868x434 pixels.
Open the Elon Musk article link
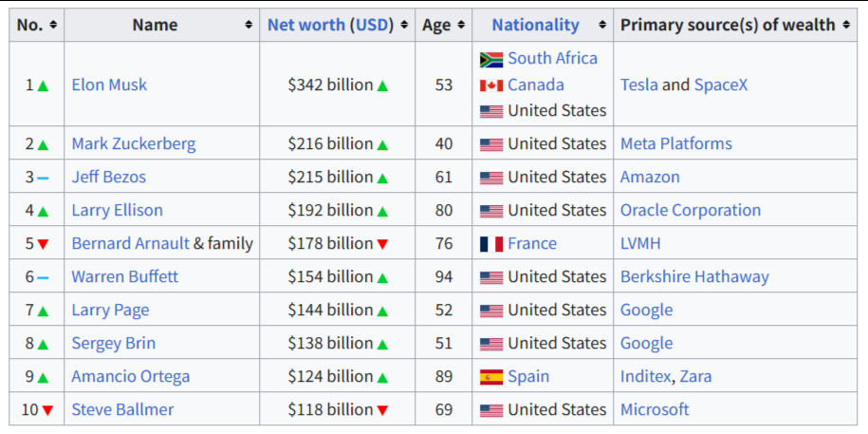(109, 85)
